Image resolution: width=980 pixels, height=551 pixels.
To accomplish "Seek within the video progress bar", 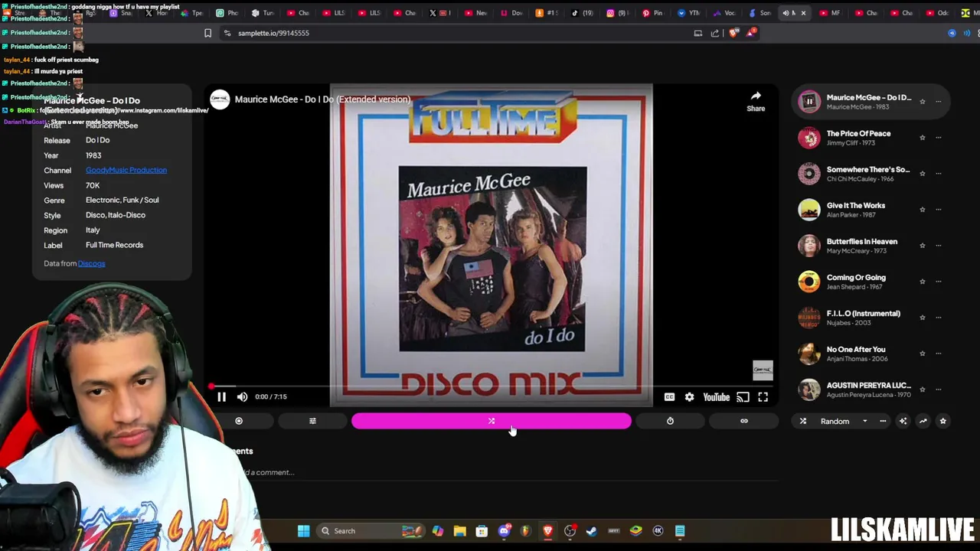I will tap(490, 387).
